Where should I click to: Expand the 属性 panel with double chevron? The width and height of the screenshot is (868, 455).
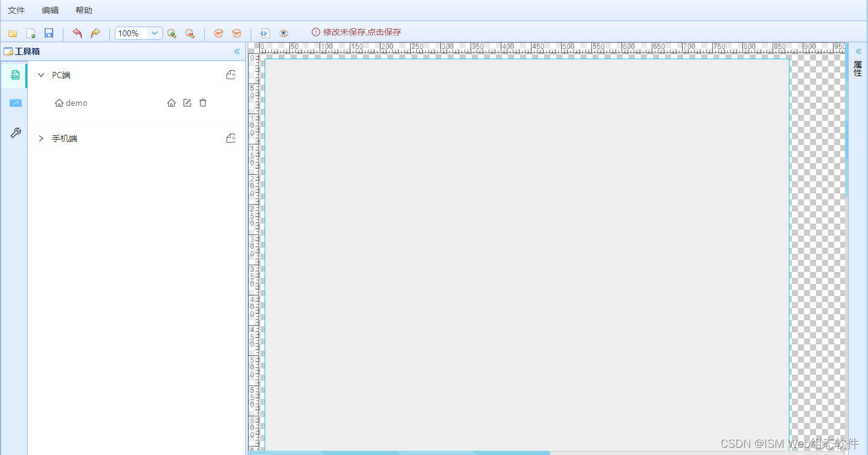tap(858, 51)
